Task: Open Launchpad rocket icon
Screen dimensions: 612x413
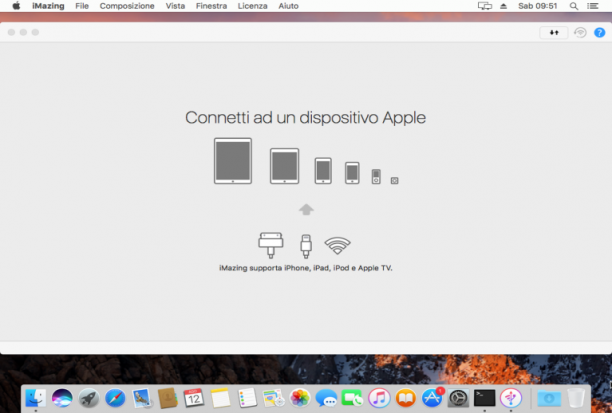Action: point(89,398)
